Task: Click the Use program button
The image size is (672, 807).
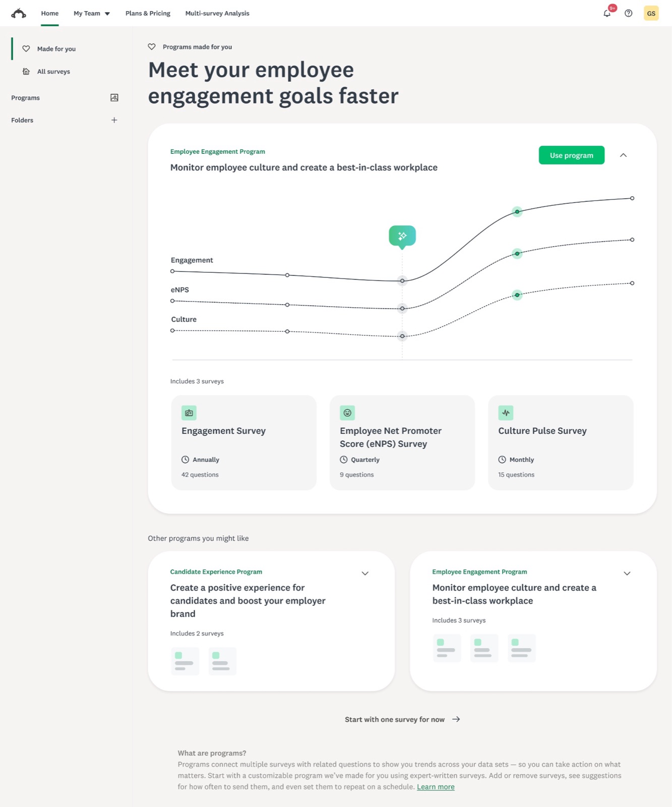Action: pyautogui.click(x=571, y=155)
